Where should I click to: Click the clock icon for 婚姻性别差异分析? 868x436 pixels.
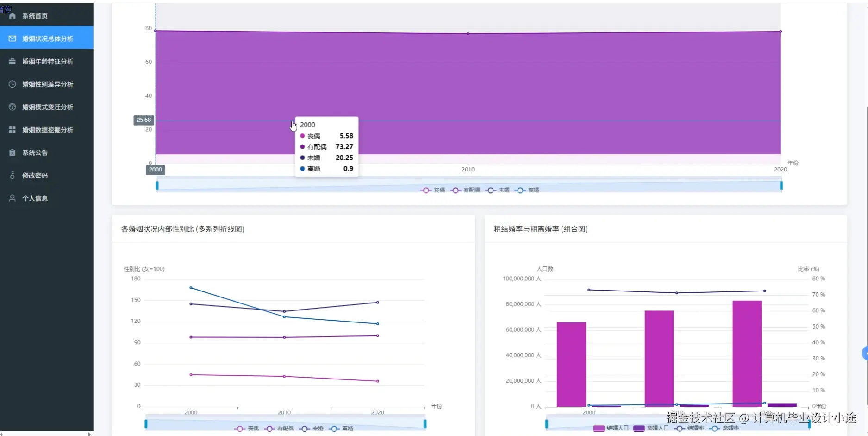tap(12, 84)
